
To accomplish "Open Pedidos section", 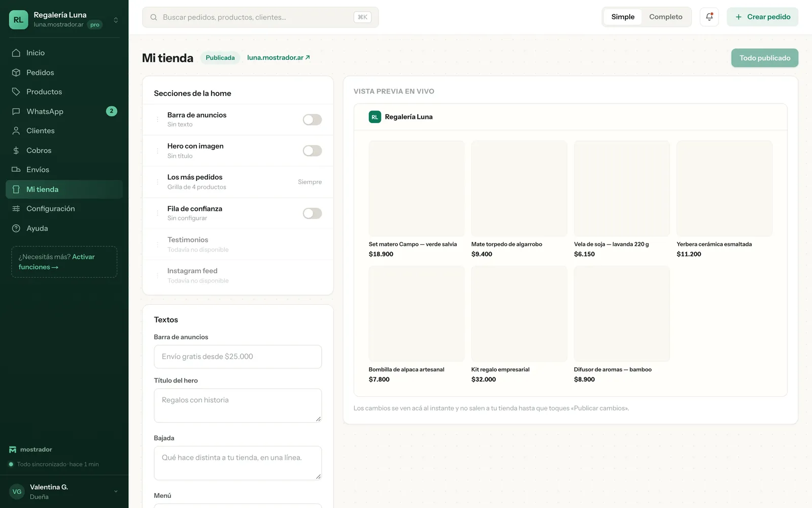I will point(64,73).
